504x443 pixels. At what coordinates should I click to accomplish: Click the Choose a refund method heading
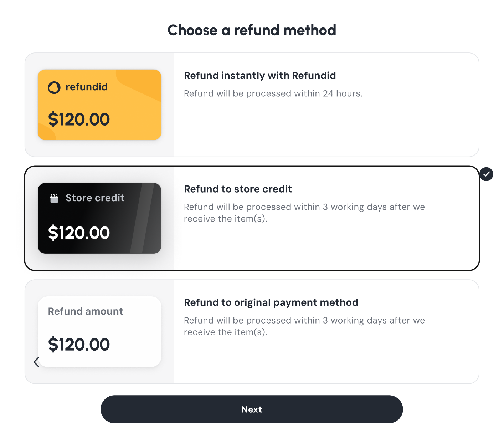coord(252,30)
